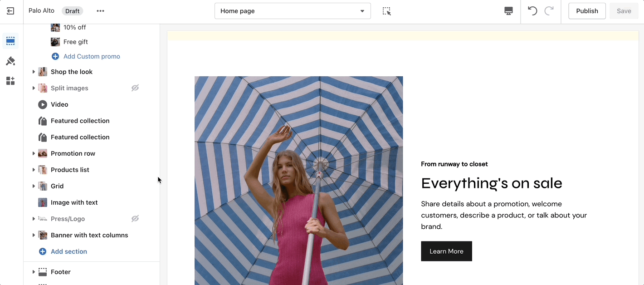Click the Learn More button in preview
The height and width of the screenshot is (285, 644).
[x=446, y=251]
